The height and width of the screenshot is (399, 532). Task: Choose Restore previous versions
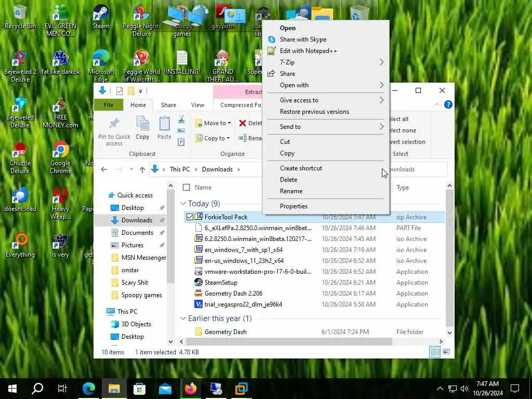pyautogui.click(x=326, y=112)
